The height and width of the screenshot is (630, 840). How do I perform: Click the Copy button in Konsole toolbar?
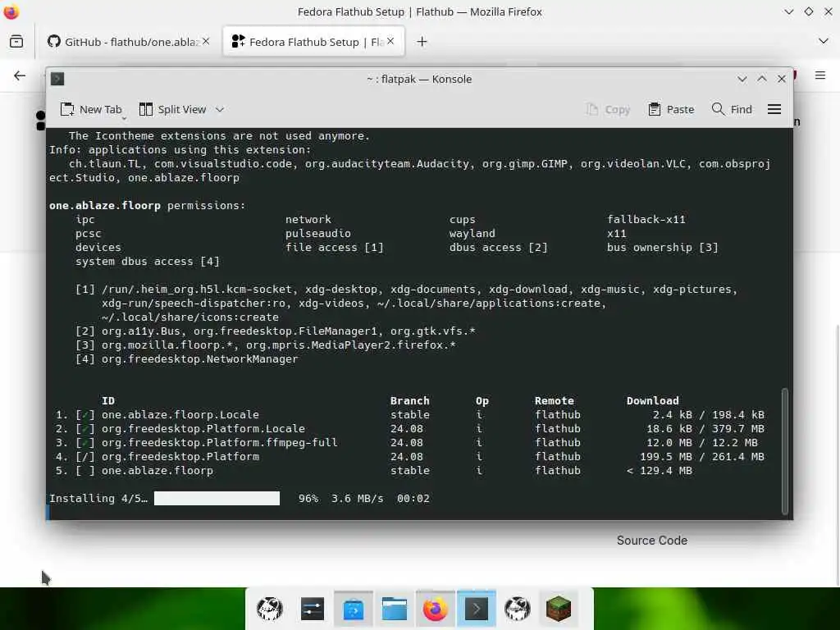point(608,109)
